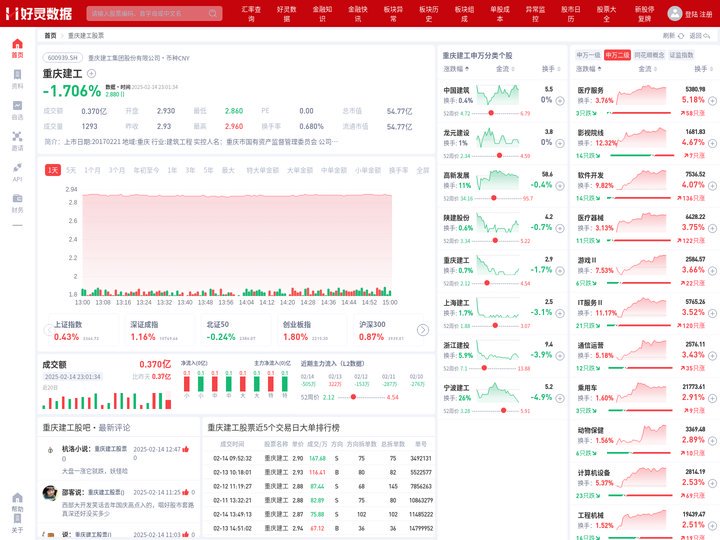Open the 异常监控 header menu
Viewport: 720px width, 540px height.
[535, 13]
